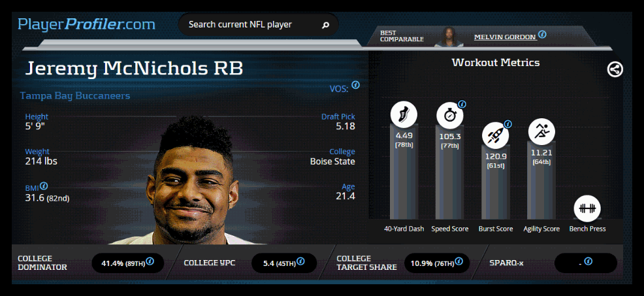The image size is (644, 296).
Task: Click the share icon near Workout Metrics
Action: coord(615,69)
